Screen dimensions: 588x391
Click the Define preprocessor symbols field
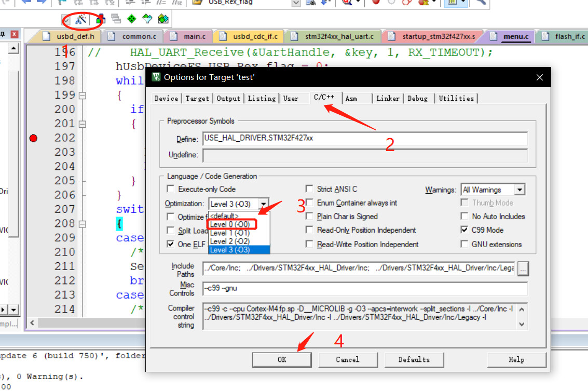pyautogui.click(x=365, y=138)
